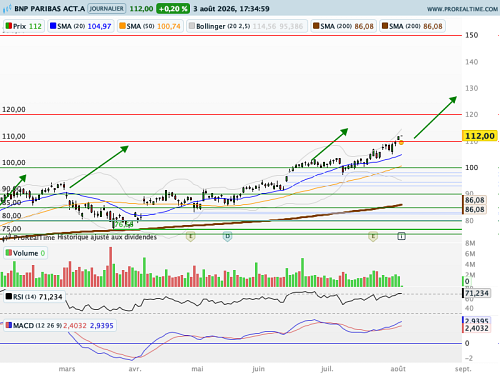
Task: Click the 100,00 support line label
Action: click(x=14, y=162)
